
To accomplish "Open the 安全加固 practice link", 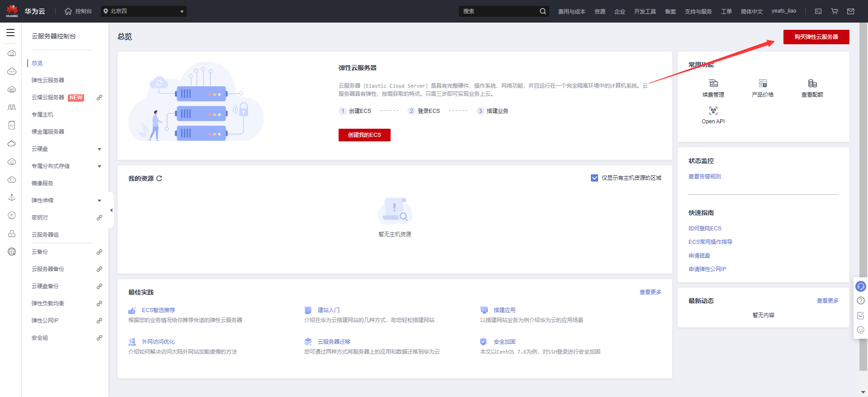I will pyautogui.click(x=505, y=342).
